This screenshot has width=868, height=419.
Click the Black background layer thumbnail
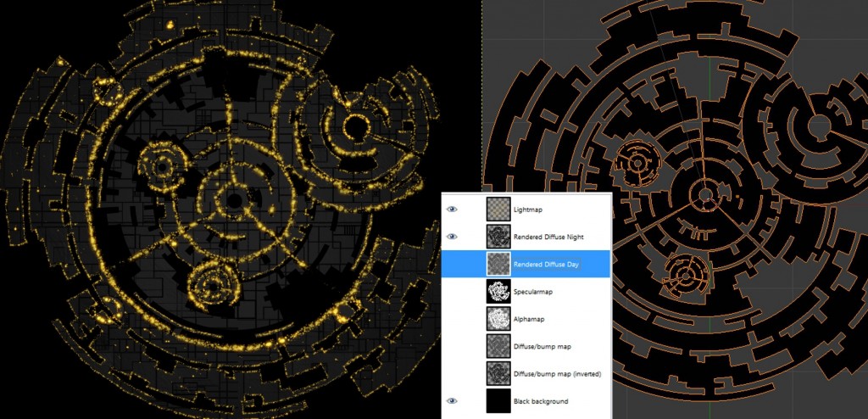498,400
